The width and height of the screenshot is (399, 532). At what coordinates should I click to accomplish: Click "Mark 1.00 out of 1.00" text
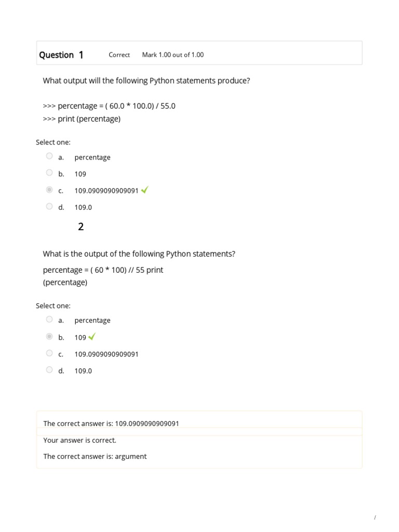coord(172,55)
